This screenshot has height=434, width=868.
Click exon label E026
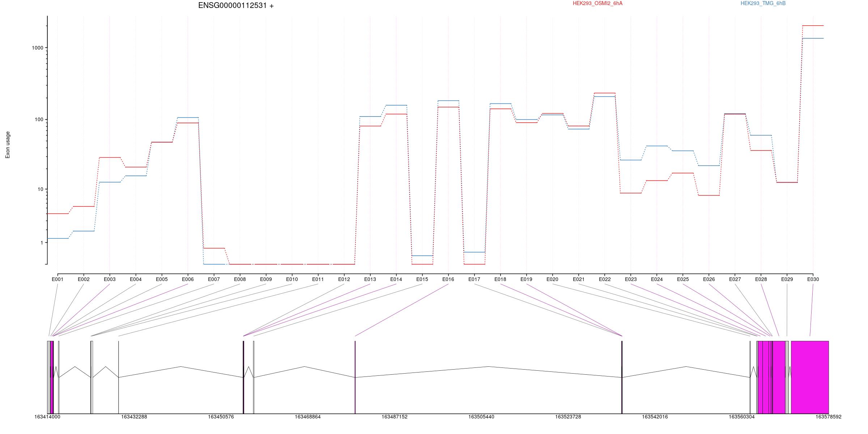[709, 279]
